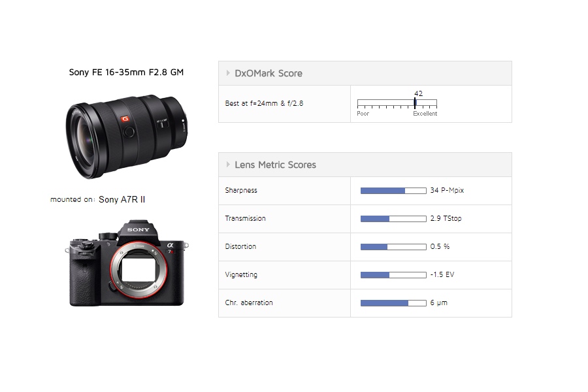Click the Lens Metric Scores header text

[x=275, y=165]
